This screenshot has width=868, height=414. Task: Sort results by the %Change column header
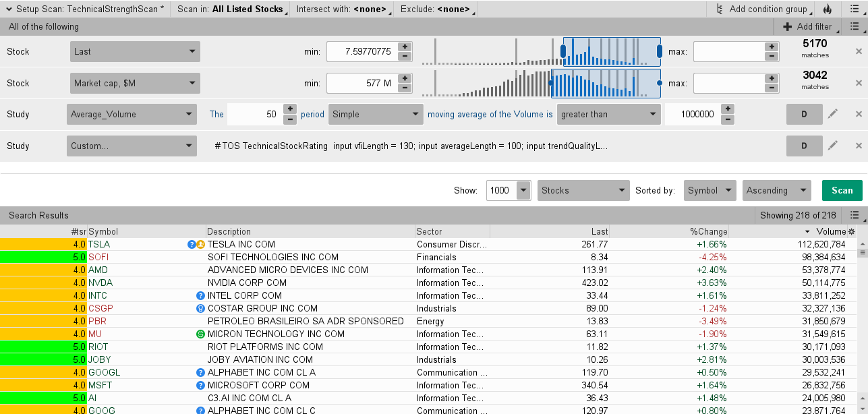669,231
